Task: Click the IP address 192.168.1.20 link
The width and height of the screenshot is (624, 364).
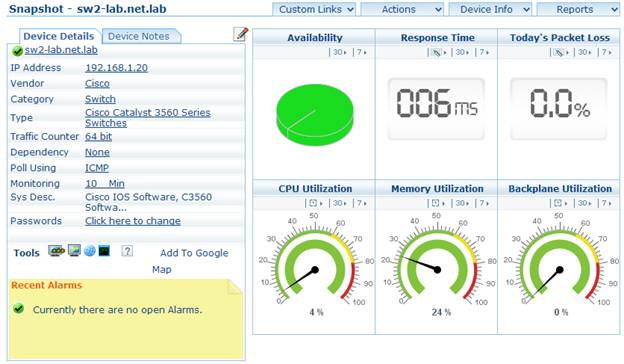Action: point(117,68)
